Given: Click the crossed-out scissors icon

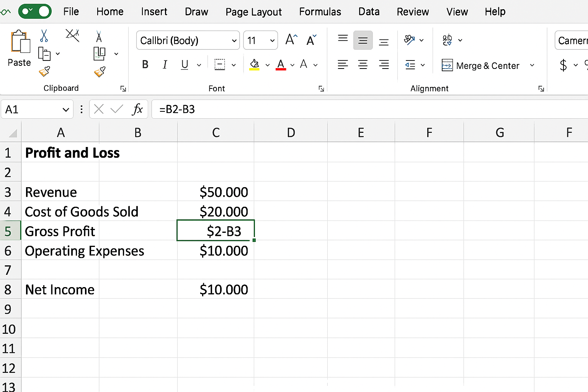Looking at the screenshot, I should (72, 35).
